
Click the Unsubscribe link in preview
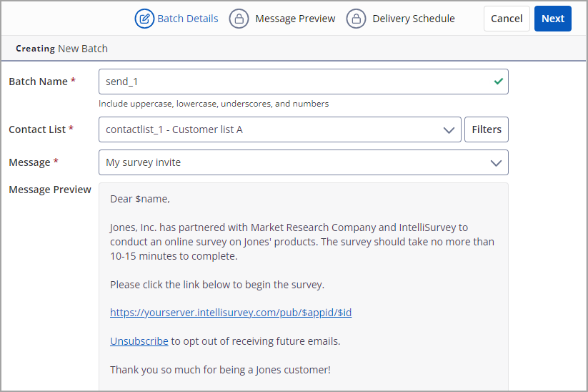click(x=139, y=341)
